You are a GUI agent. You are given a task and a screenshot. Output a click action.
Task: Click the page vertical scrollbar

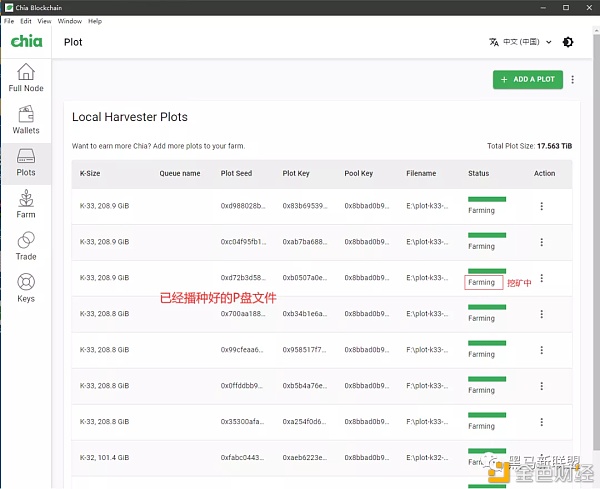click(x=597, y=241)
